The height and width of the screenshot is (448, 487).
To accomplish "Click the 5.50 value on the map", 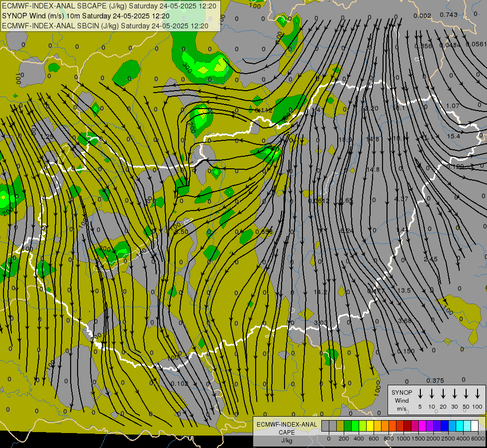I will coord(182,231).
